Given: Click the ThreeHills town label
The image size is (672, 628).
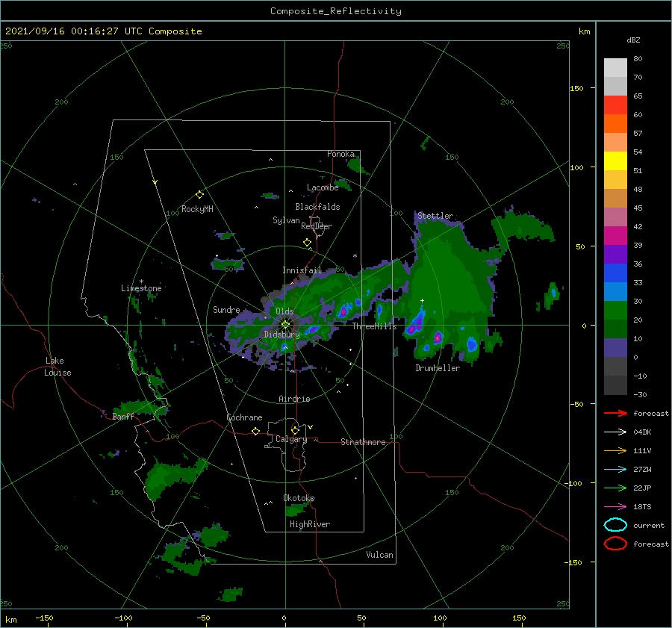Looking at the screenshot, I should coord(374,326).
